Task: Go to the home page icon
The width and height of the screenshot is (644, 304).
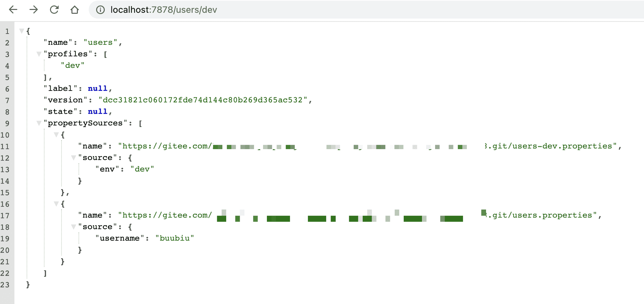Action: coord(75,10)
